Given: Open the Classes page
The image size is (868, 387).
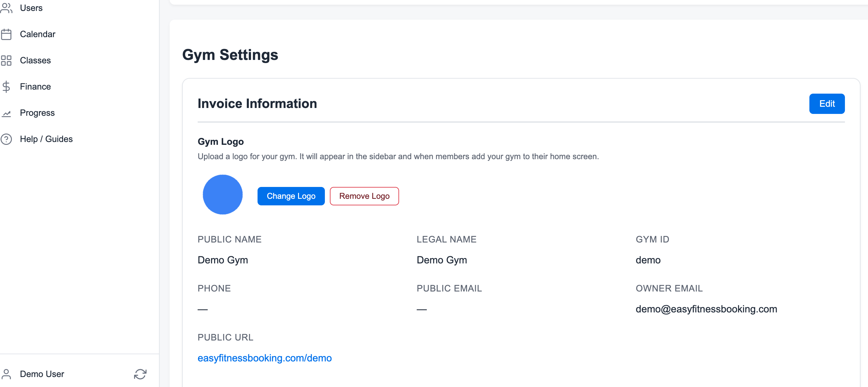Looking at the screenshot, I should pos(35,61).
